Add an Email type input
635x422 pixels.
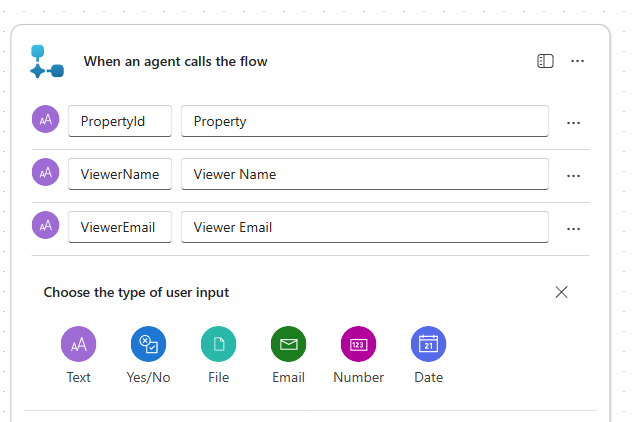tap(289, 344)
